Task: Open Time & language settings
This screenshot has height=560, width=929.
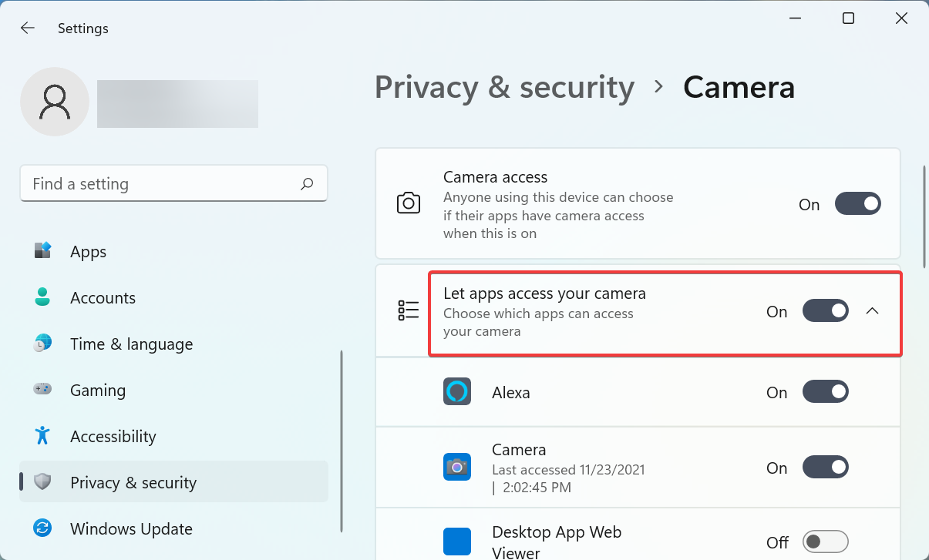Action: [173, 344]
